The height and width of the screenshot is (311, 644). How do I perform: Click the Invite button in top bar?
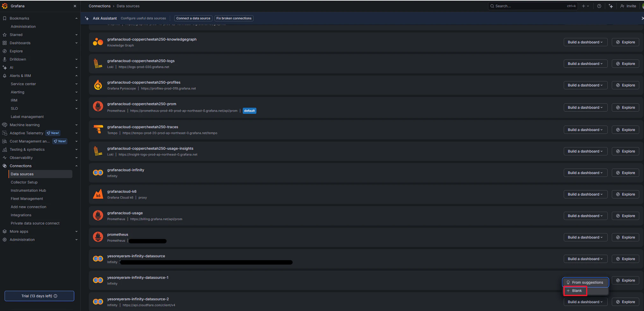(628, 6)
